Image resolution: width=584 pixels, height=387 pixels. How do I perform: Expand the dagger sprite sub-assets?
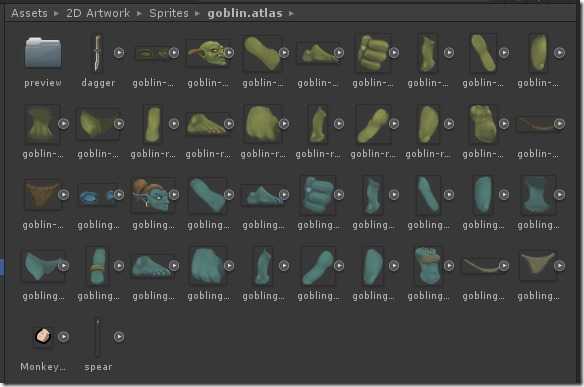tap(119, 53)
